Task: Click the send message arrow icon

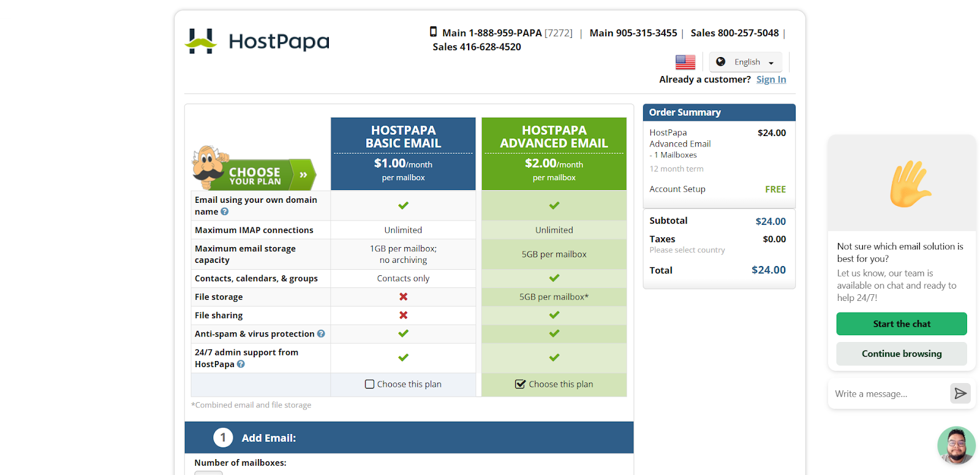Action: click(x=960, y=393)
